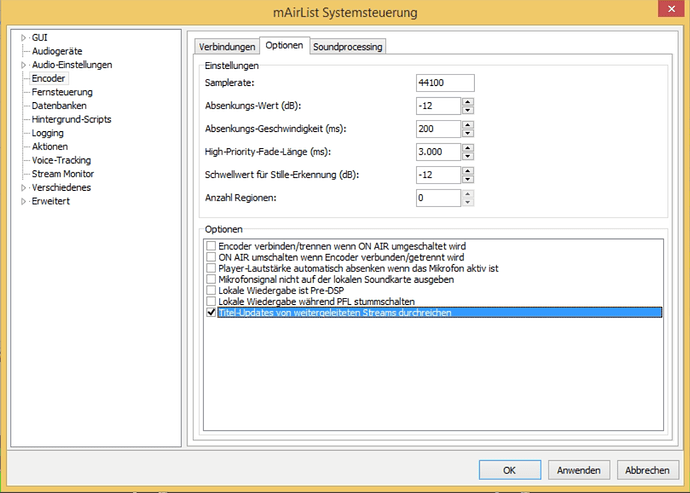Uncheck Titel-Updates von weitergeleiteten Streams durchreichen
This screenshot has height=493, width=690.
click(210, 313)
